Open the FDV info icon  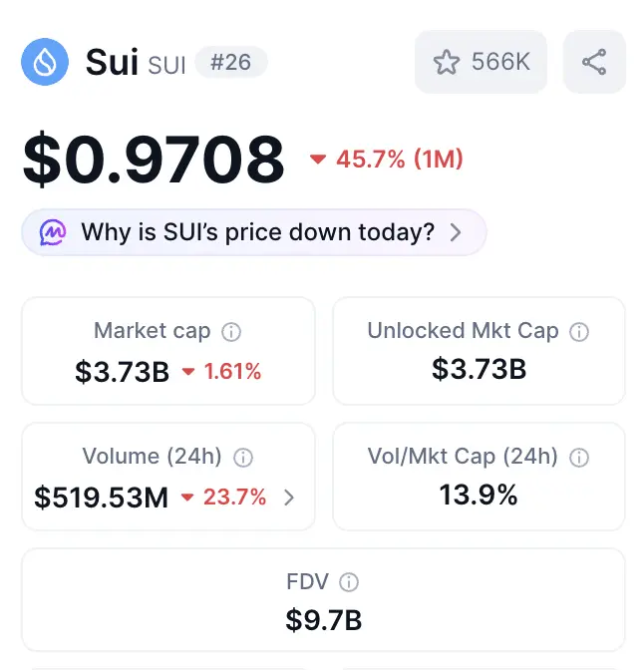coord(349,582)
